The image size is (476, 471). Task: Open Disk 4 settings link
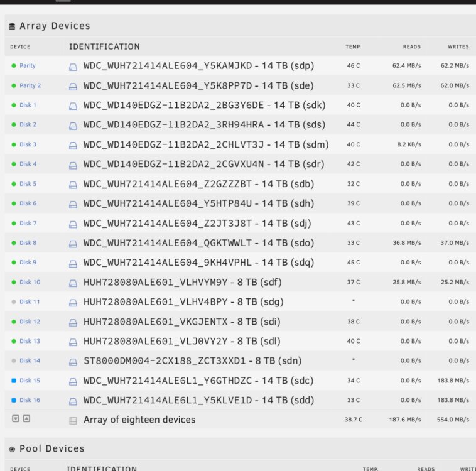click(x=28, y=164)
